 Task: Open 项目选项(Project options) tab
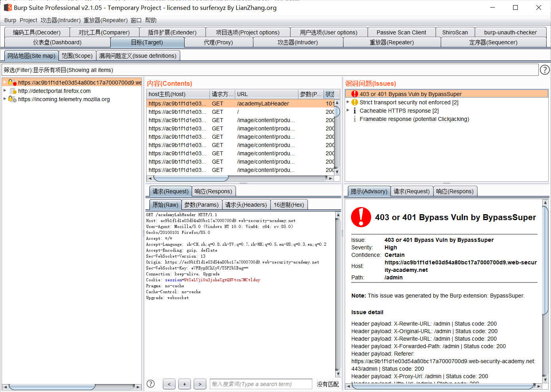coord(248,32)
